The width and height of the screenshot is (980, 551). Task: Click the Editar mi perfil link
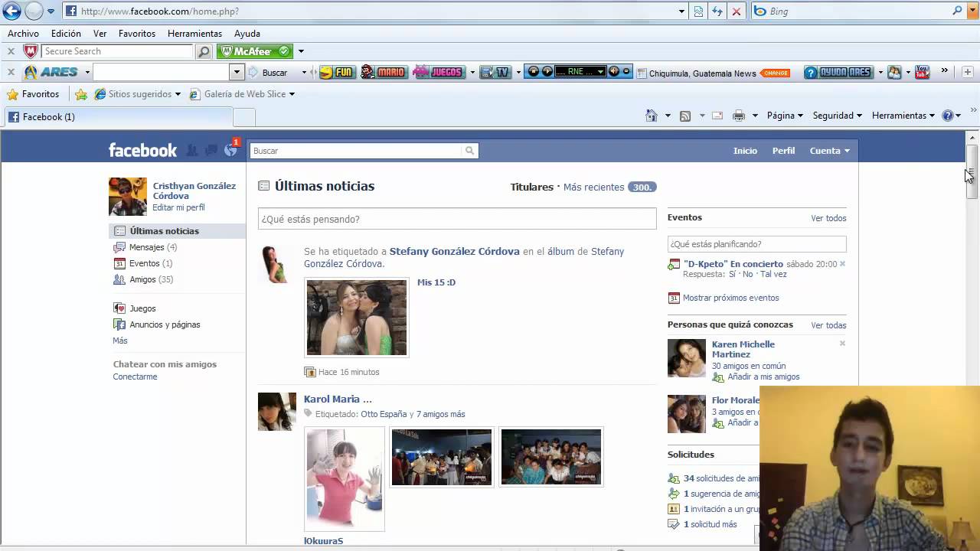coord(178,207)
